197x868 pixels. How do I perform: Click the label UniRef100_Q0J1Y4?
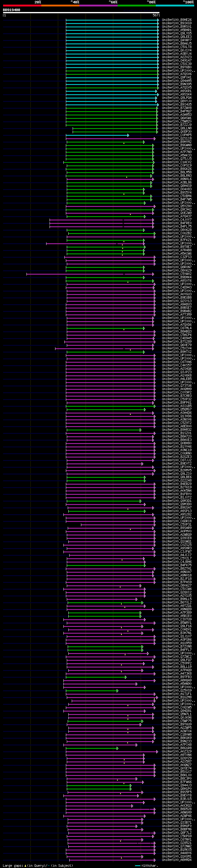pyautogui.click(x=177, y=50)
